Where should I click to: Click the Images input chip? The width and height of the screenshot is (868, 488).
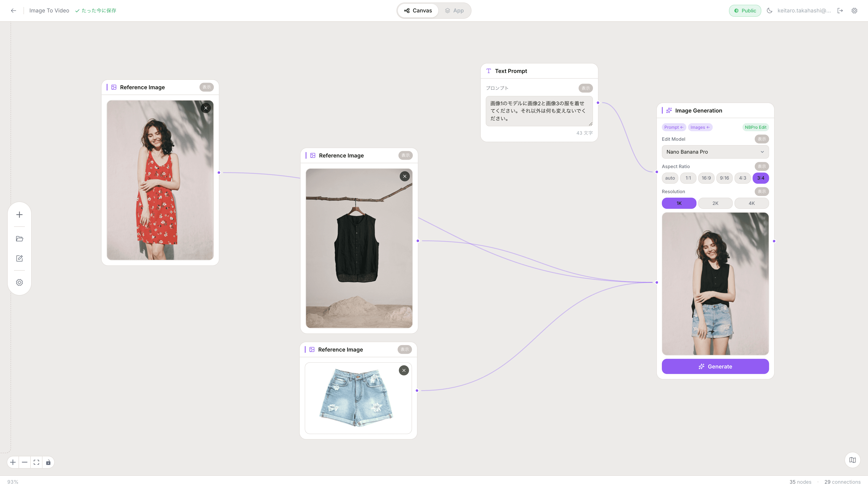tap(700, 127)
